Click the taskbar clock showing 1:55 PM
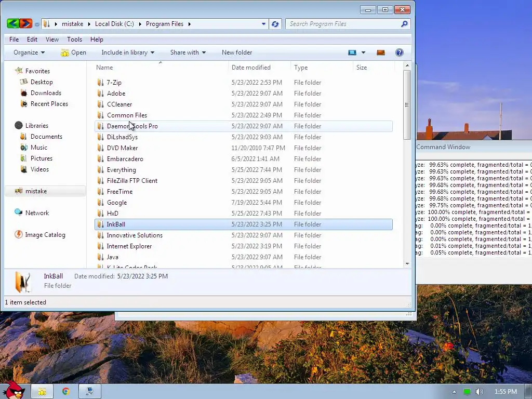 point(506,392)
